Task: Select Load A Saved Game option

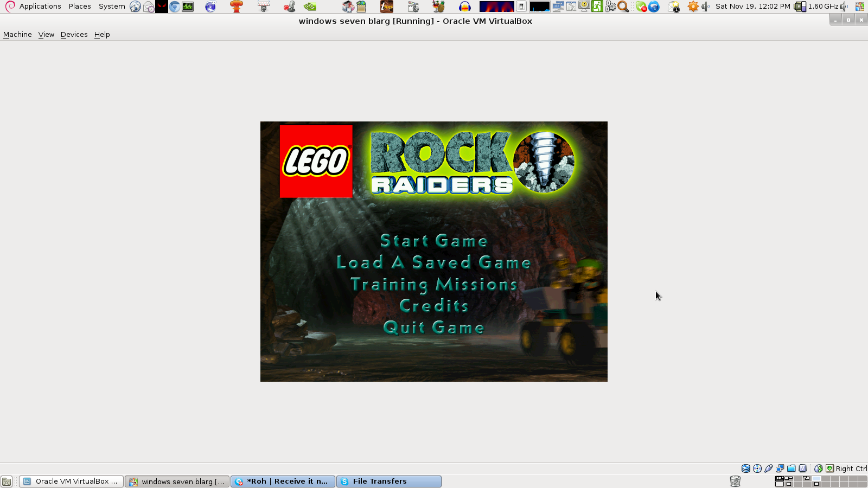Action: point(434,262)
